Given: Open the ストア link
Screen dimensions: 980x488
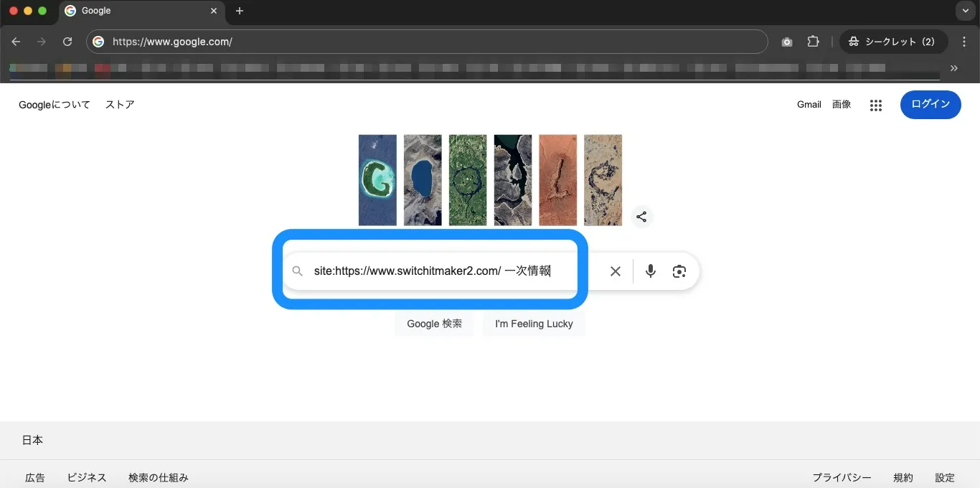Looking at the screenshot, I should [120, 105].
